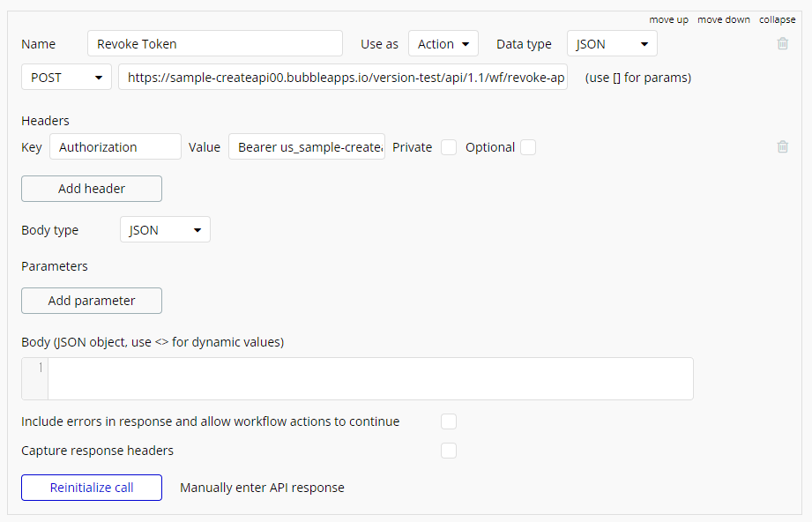Click the move down link
Screen dimensions: 812x522
pos(724,19)
